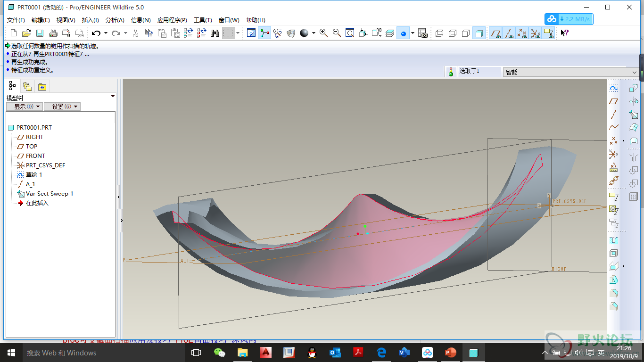Select the Shell tool
Image resolution: width=644 pixels, height=362 pixels.
coord(613,253)
